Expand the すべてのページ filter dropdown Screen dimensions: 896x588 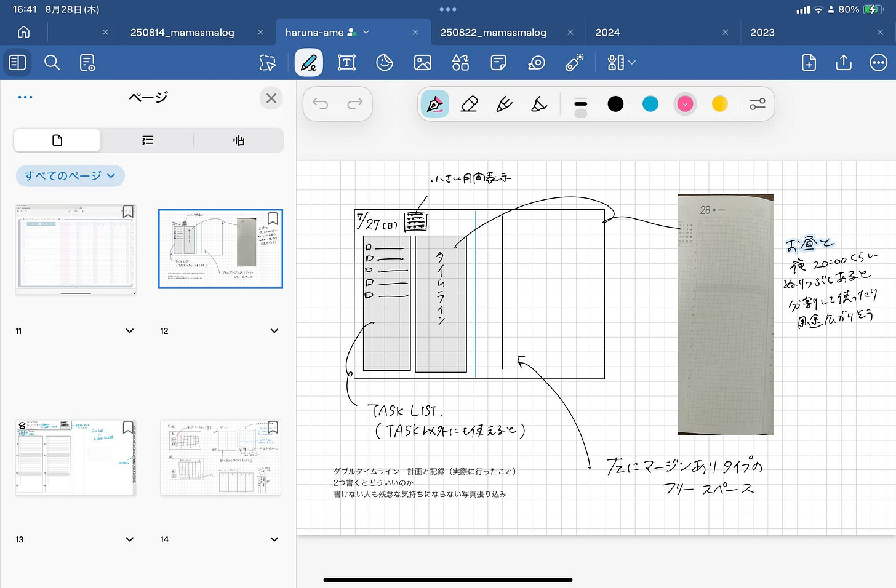[70, 176]
